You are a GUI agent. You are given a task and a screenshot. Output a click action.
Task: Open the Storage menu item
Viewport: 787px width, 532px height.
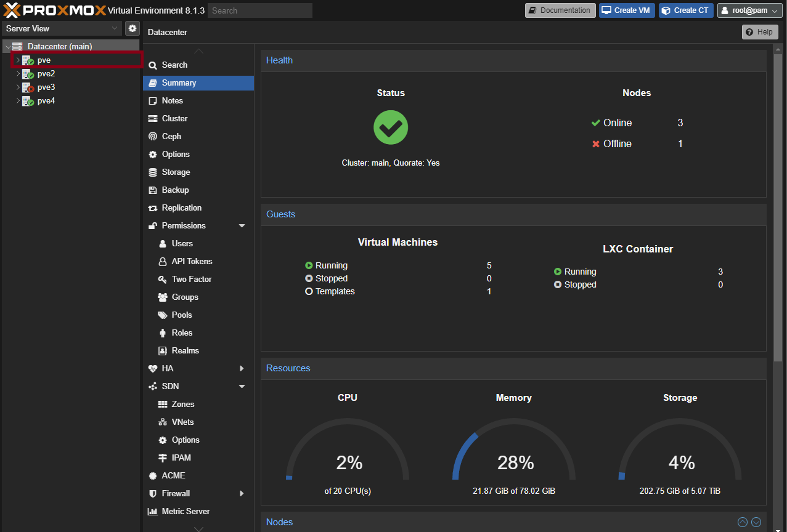pos(176,172)
